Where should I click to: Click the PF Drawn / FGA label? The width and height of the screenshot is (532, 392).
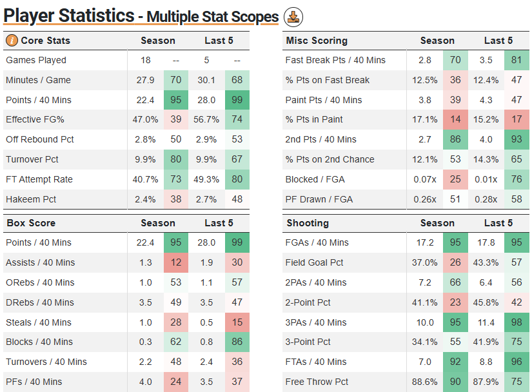coord(319,199)
